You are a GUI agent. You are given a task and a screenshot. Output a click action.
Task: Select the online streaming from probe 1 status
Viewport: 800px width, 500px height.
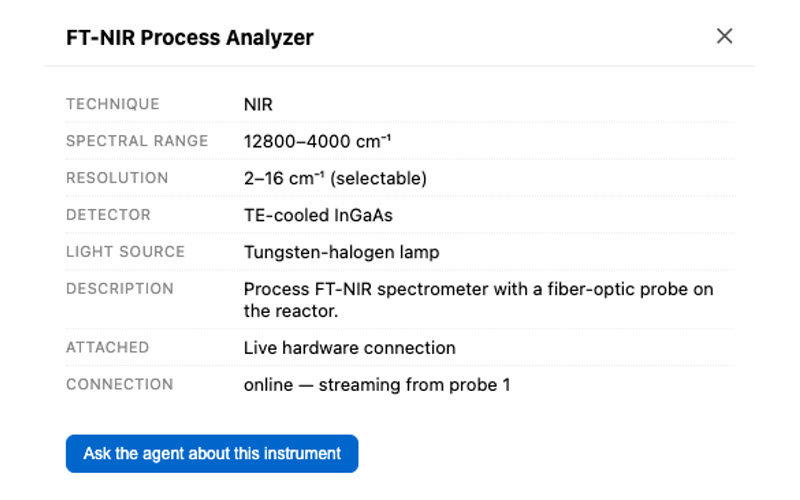coord(377,385)
